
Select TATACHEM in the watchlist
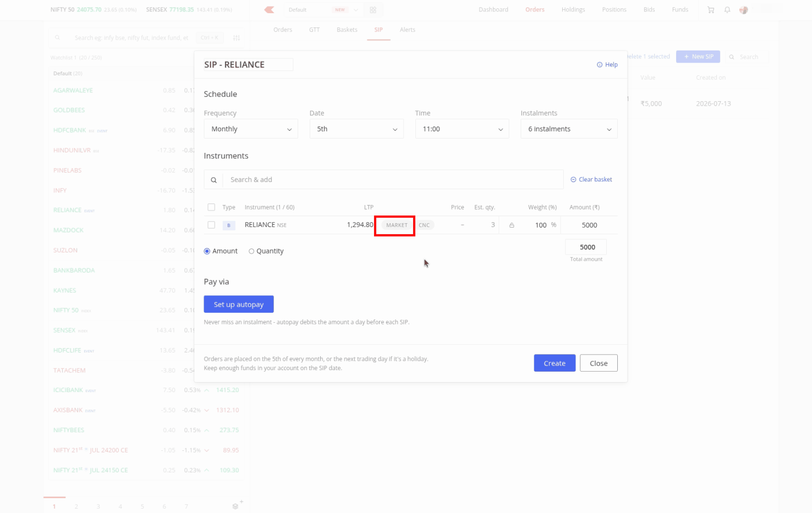[x=70, y=371]
